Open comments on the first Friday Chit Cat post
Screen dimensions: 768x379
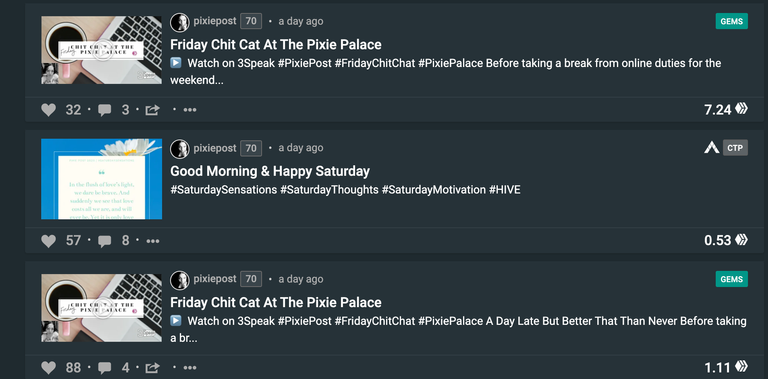(x=104, y=110)
